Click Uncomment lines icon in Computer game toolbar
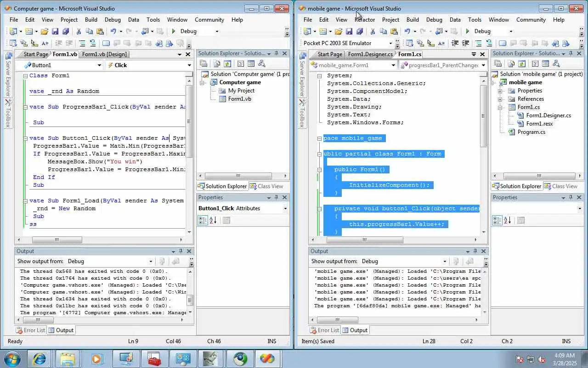 (x=92, y=43)
